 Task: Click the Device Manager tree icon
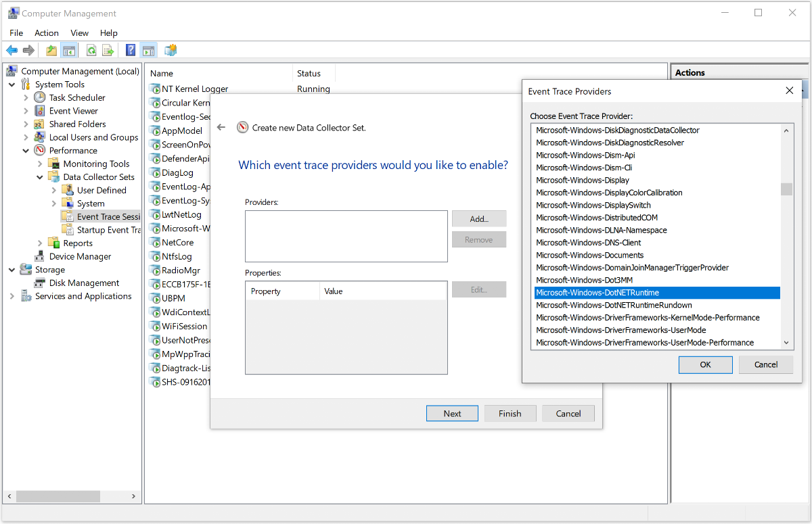click(x=40, y=256)
